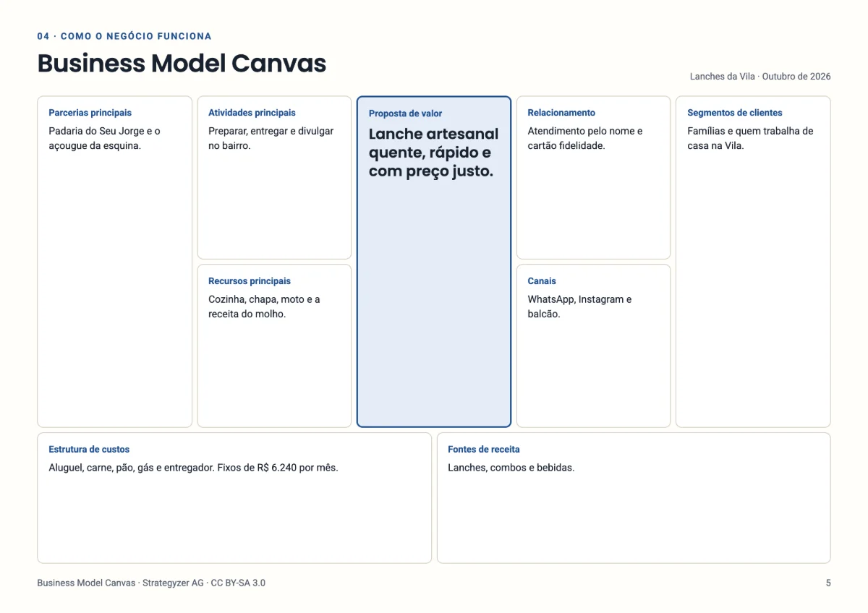
Task: Select the '04 · COMO O NEGÓCIO FUNCIONA' section label
Action: (x=124, y=36)
